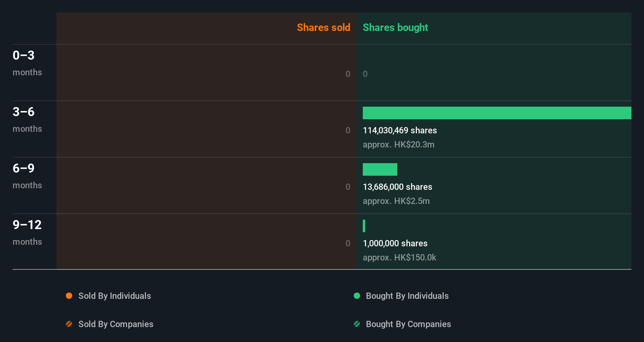Screen dimensions: 644x342
Task: Click the shares sold 0 in 0–3 months row
Action: tap(348, 74)
